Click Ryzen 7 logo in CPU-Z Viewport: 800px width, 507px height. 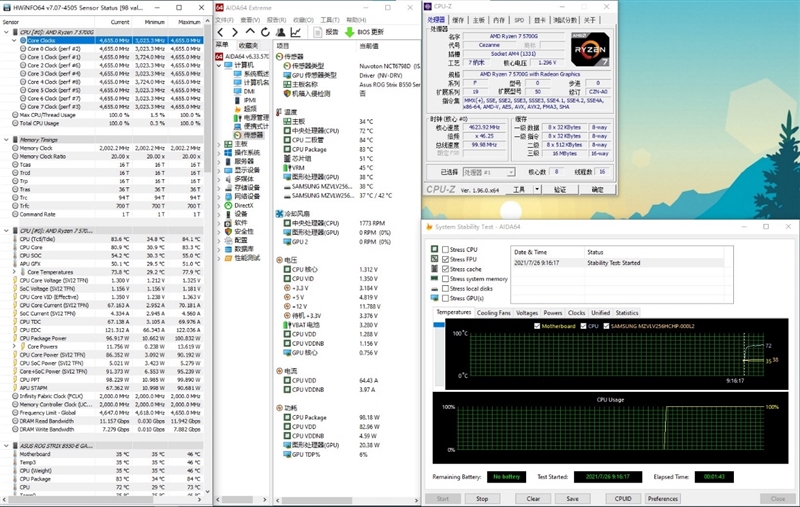pos(589,49)
